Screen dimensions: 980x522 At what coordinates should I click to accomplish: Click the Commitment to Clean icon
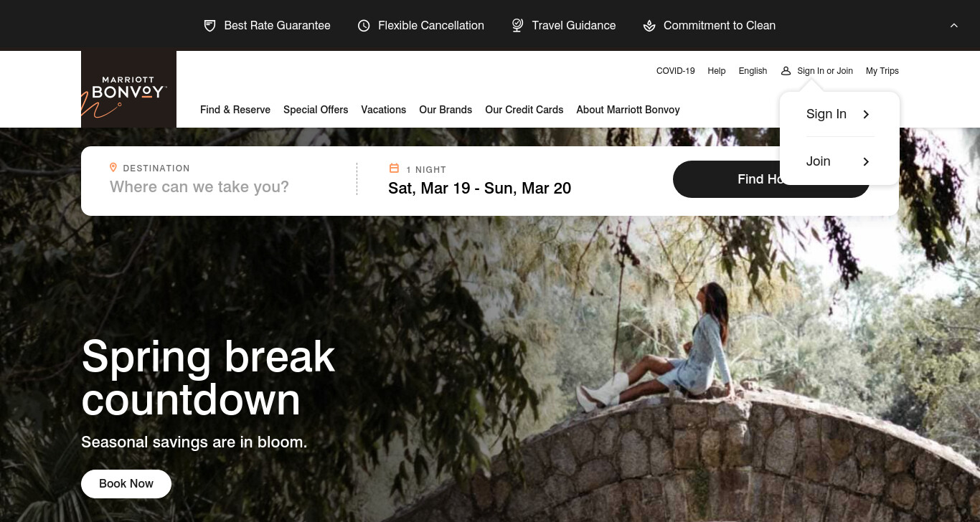pyautogui.click(x=649, y=26)
